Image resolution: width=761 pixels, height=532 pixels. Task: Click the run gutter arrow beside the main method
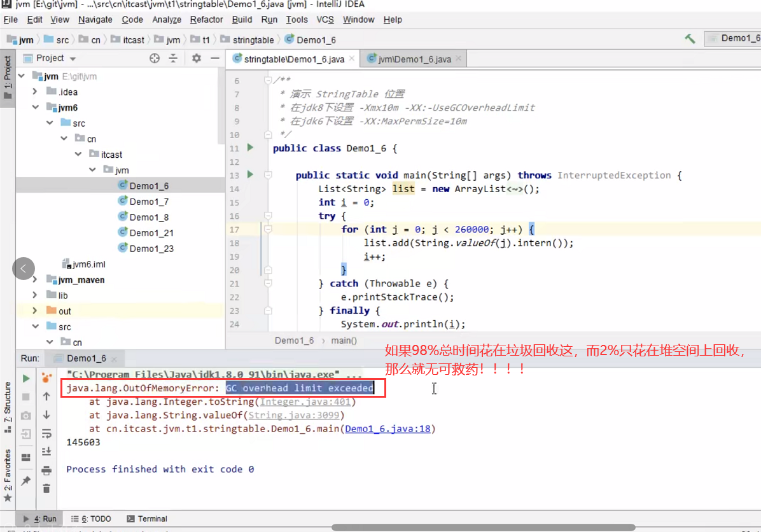click(x=250, y=174)
